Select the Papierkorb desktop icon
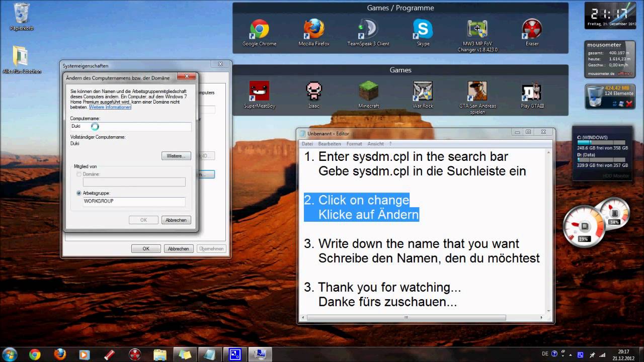This screenshot has height=362, width=644. coord(22,16)
